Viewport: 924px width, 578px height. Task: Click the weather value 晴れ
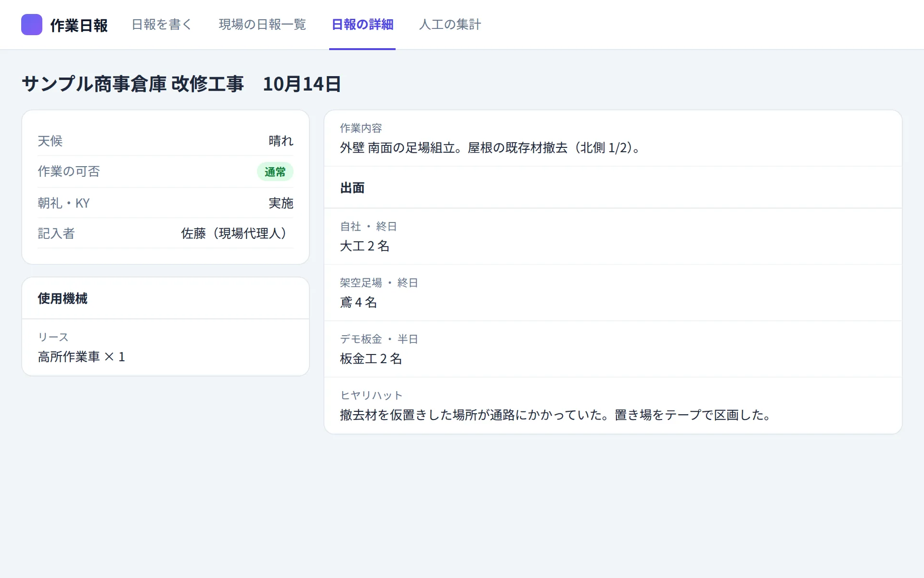point(281,141)
